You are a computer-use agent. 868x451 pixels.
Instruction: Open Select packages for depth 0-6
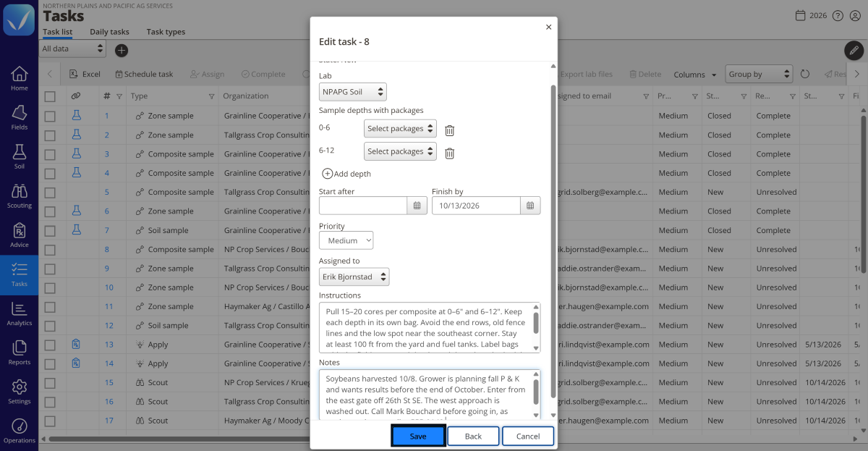(400, 129)
